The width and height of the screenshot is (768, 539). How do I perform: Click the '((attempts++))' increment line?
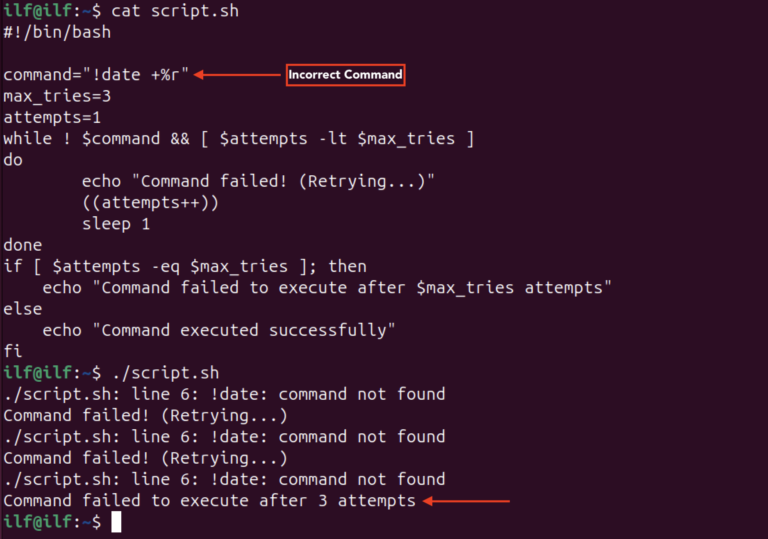click(x=150, y=202)
